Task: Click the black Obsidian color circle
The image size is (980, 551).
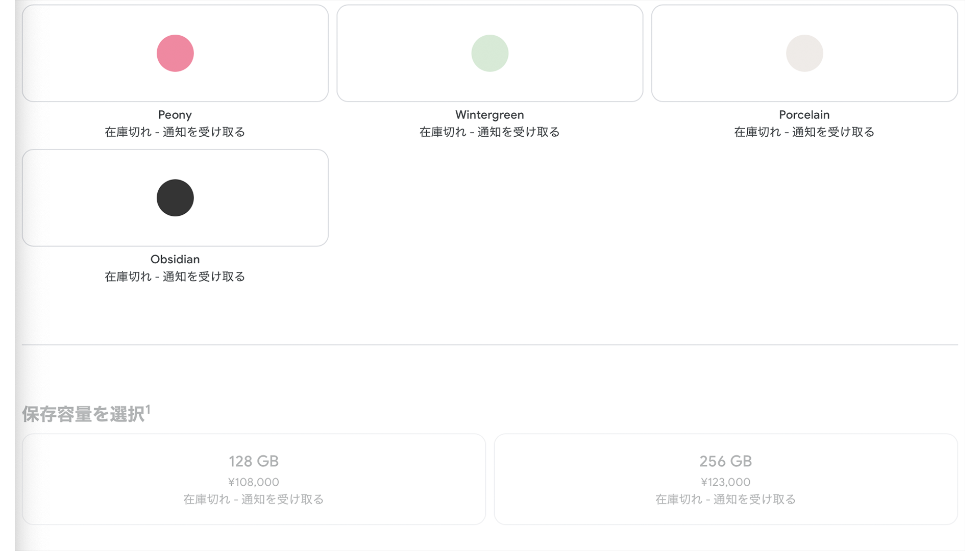Action: pos(175,198)
